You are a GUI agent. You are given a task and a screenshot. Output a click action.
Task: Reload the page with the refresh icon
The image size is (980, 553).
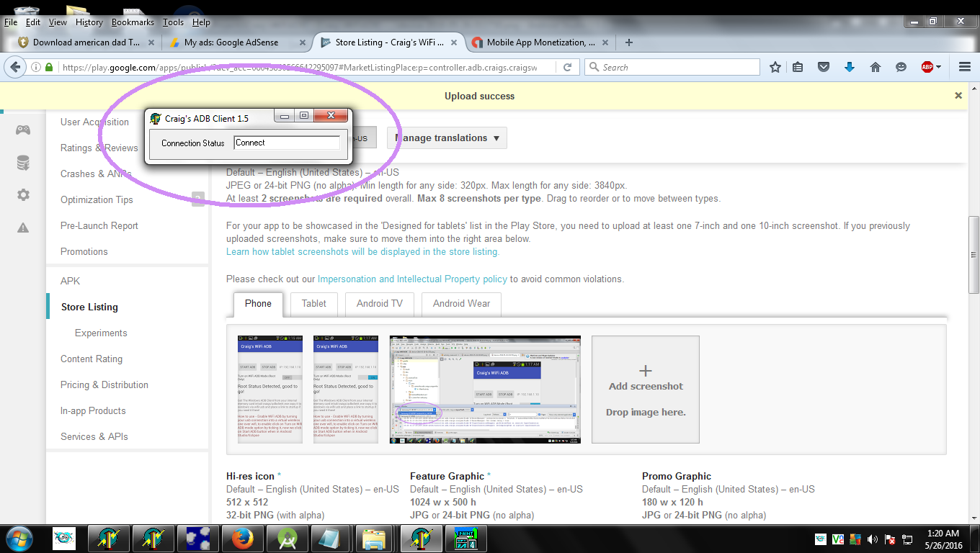(x=567, y=67)
